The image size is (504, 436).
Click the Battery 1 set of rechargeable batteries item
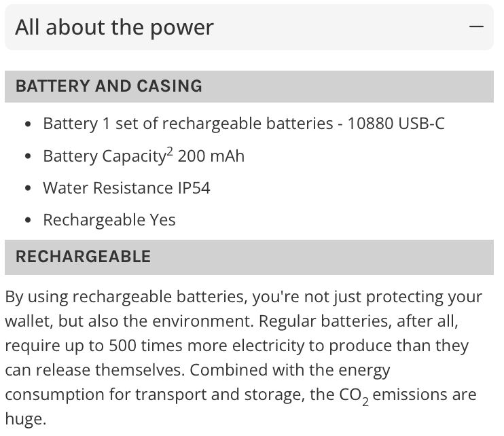coord(244,124)
